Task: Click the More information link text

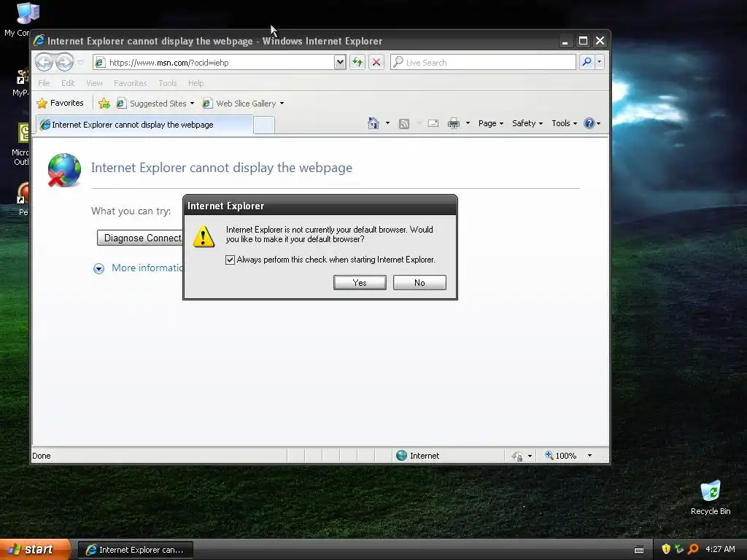Action: pos(147,268)
